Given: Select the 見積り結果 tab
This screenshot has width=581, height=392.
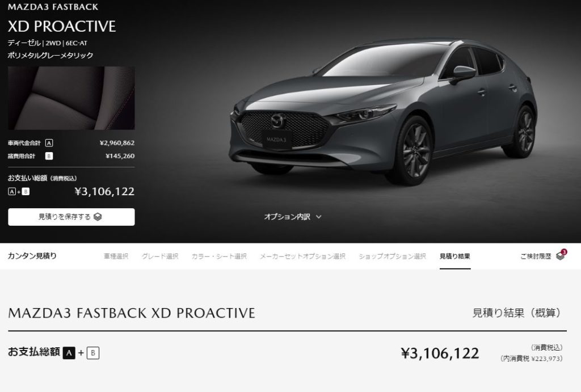Looking at the screenshot, I should pyautogui.click(x=455, y=256).
